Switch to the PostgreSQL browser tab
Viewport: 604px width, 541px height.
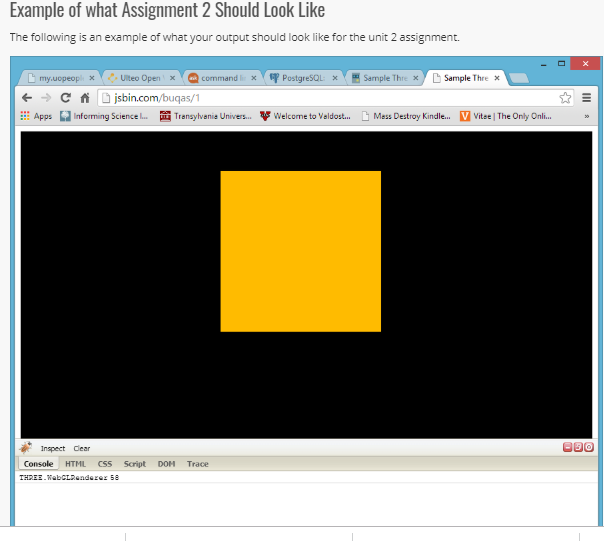[302, 78]
